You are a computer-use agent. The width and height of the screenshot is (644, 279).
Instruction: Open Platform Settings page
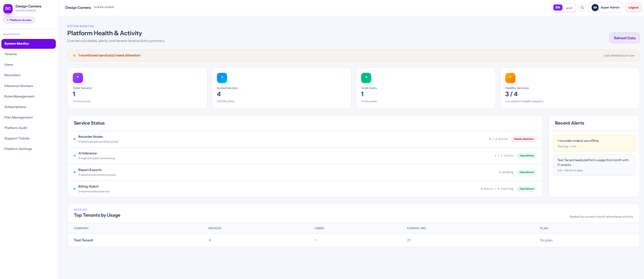(x=28, y=149)
